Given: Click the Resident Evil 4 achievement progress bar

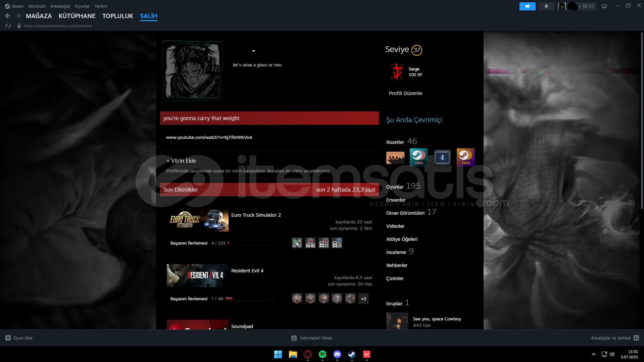Looking at the screenshot, I should (x=250, y=299).
